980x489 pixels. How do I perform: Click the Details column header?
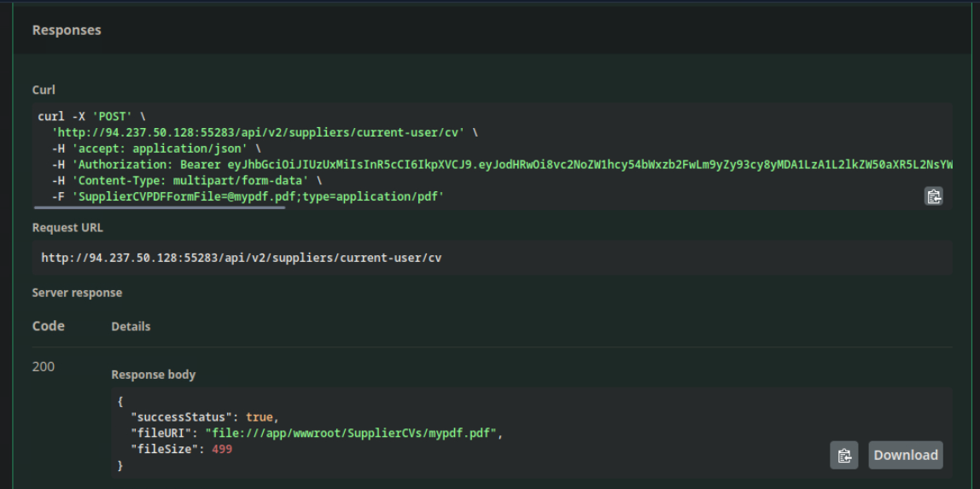pyautogui.click(x=131, y=326)
